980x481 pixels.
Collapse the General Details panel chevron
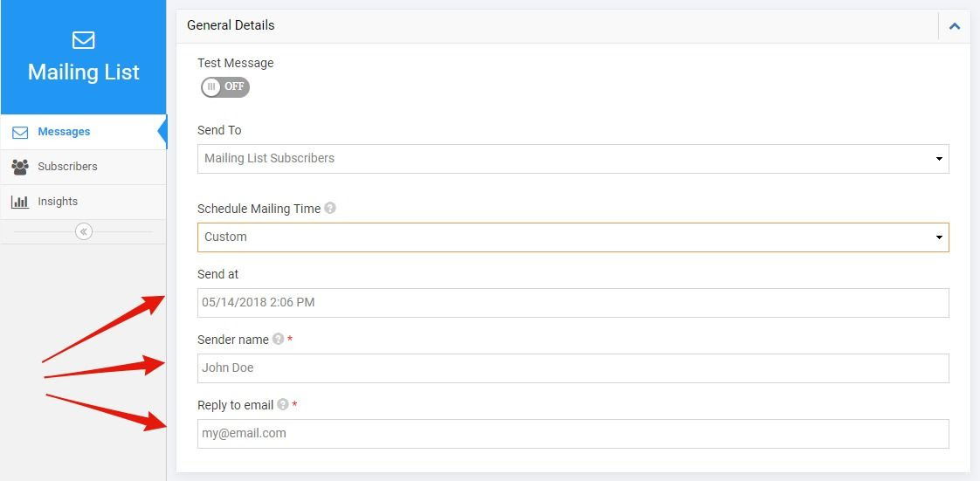pos(955,26)
